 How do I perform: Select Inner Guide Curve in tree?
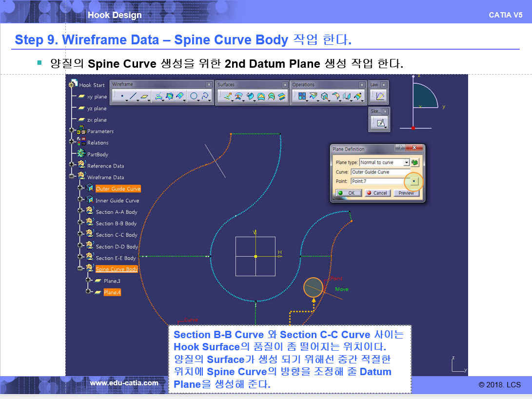pos(117,200)
